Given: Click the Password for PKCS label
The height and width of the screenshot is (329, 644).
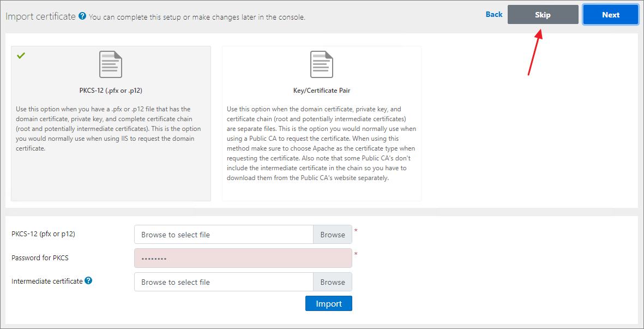Looking at the screenshot, I should (40, 258).
